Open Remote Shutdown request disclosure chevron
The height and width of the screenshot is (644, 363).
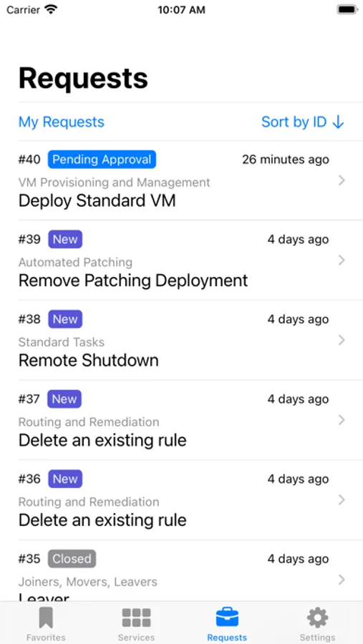tap(342, 340)
